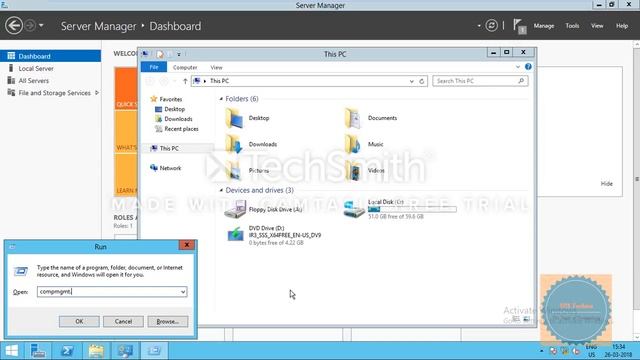Click the Local Disk (C:) usage bar
Viewport: 640px width, 360px height.
tap(412, 209)
